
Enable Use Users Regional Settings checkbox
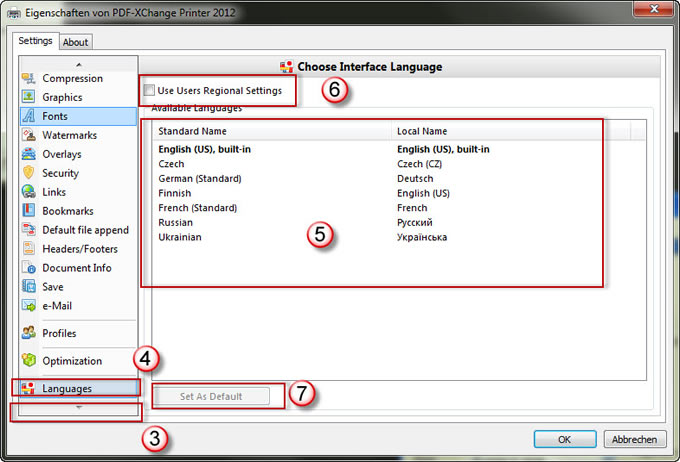click(149, 90)
